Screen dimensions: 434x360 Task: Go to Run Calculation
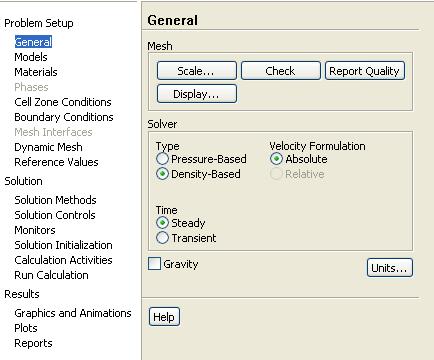(51, 275)
